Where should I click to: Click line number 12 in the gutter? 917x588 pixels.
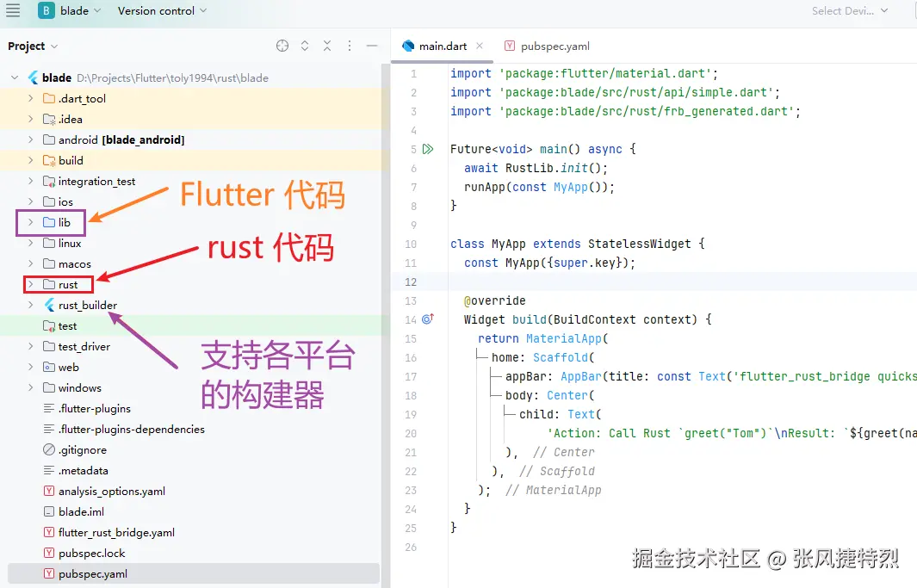(x=411, y=282)
